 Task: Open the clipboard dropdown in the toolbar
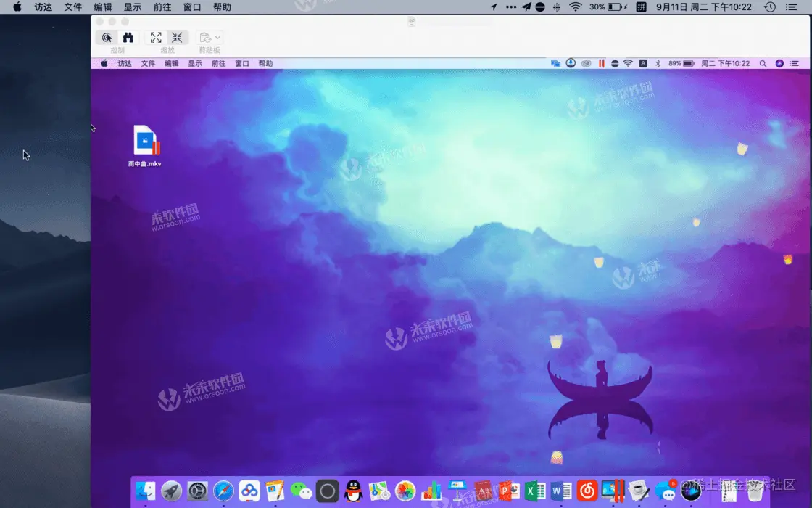[x=210, y=37]
